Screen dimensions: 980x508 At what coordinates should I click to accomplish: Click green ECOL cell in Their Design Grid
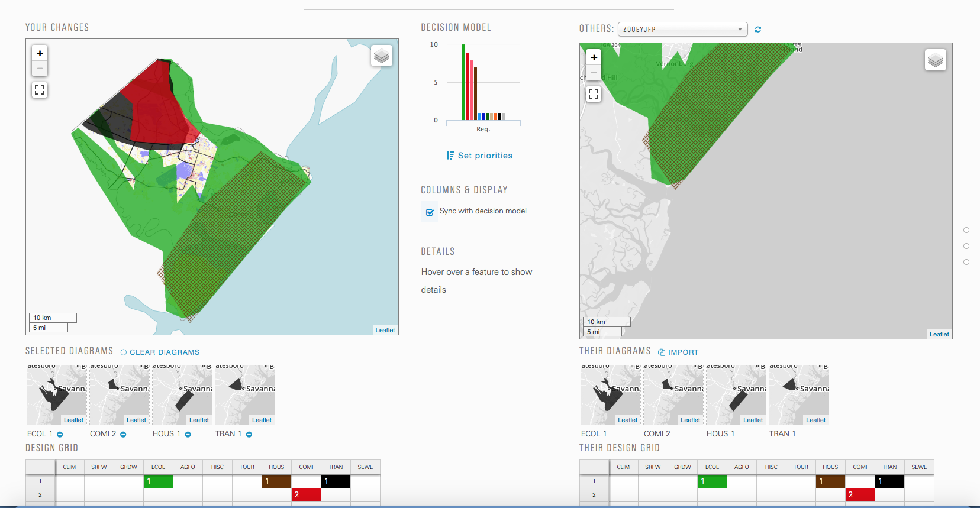(712, 481)
